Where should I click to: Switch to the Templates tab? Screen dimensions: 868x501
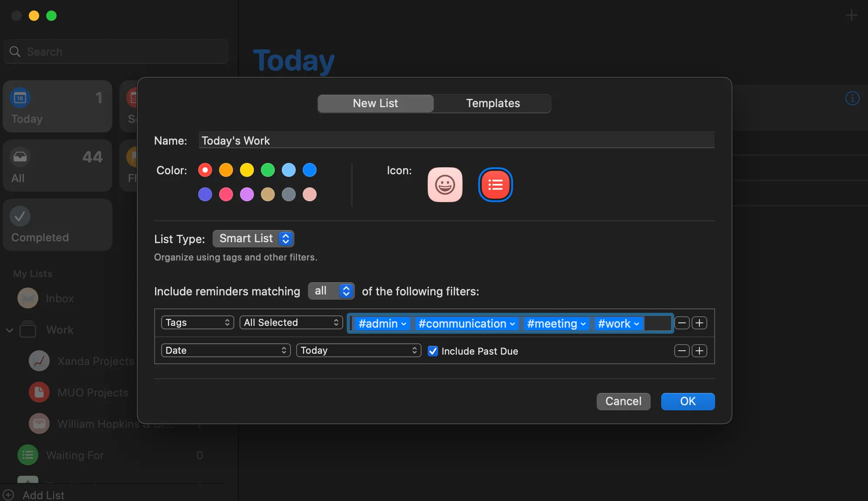click(493, 103)
